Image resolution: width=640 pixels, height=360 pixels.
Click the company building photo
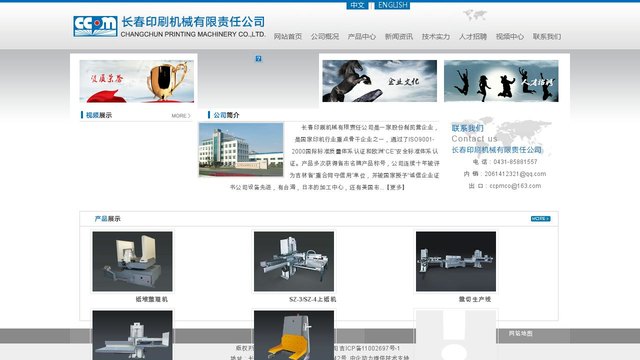click(241, 150)
